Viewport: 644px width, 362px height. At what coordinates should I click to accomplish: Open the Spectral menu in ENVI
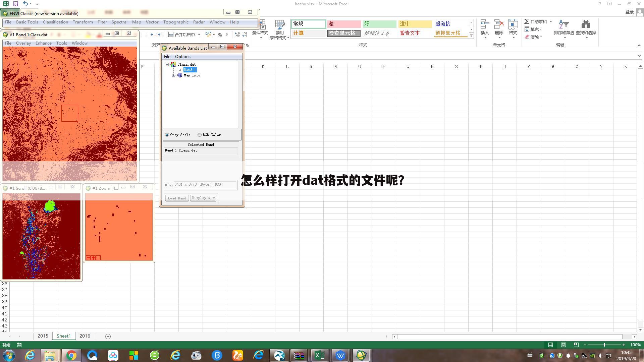tap(119, 22)
